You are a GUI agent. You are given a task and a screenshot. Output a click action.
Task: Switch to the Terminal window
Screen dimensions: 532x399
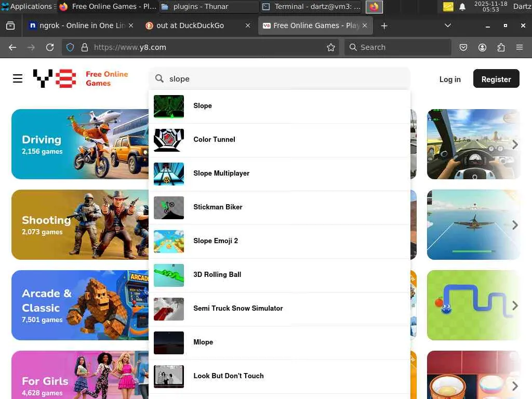312,6
